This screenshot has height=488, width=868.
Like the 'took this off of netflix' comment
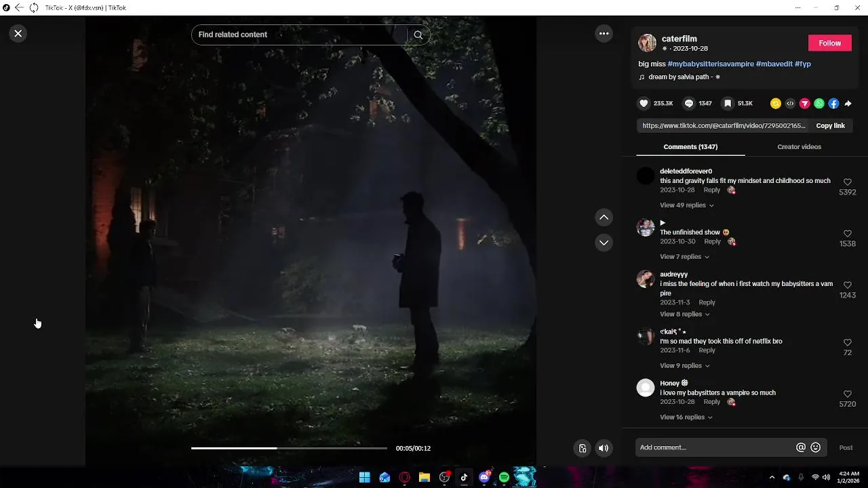(x=848, y=343)
